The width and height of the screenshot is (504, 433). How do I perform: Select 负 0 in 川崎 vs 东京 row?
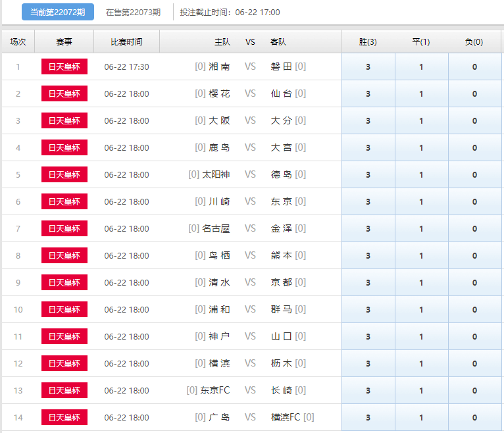(x=475, y=202)
